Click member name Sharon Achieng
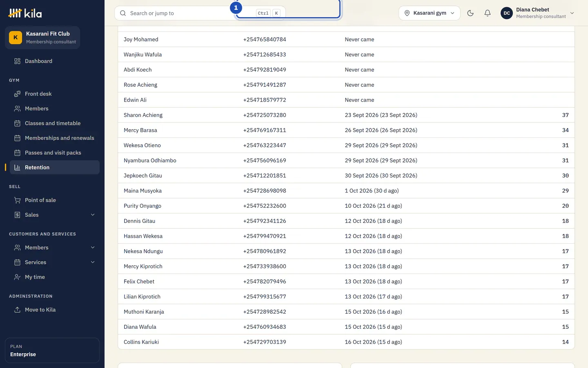Viewport: 588px width, 368px height. click(x=143, y=115)
